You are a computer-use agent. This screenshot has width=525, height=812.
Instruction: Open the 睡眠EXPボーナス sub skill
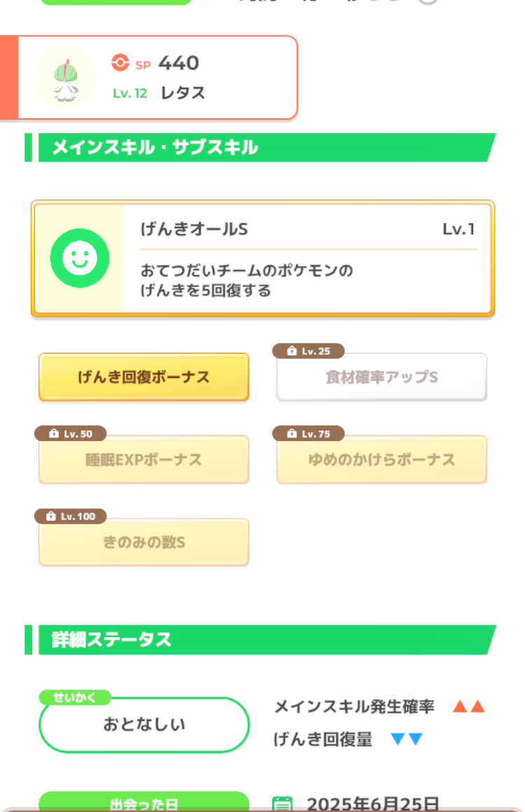tap(143, 460)
